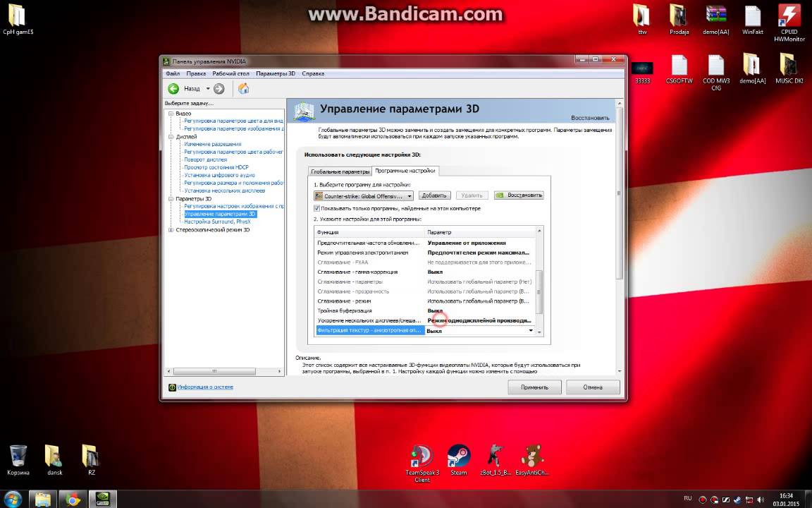
Task: Select Сглаживание - режим row
Action: tap(424, 301)
